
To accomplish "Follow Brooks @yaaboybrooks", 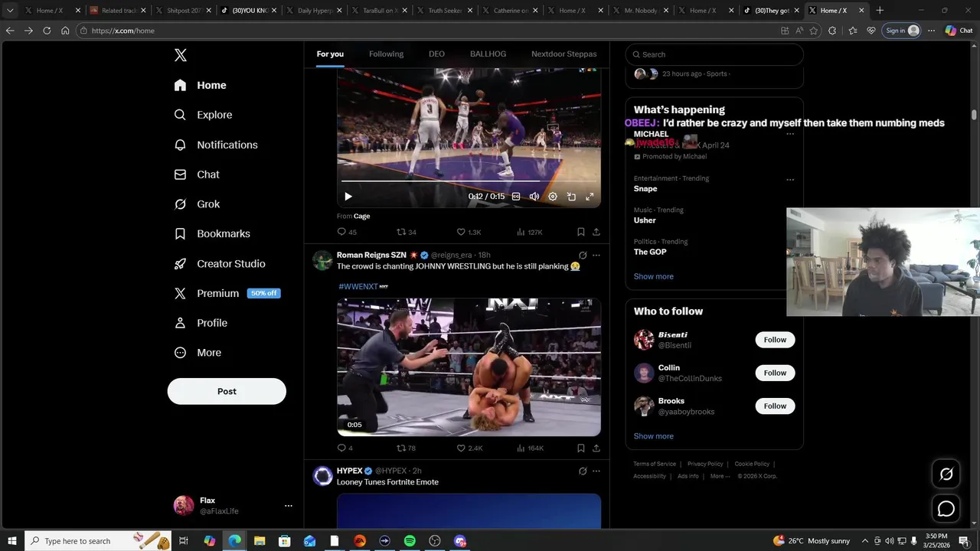I will click(775, 406).
